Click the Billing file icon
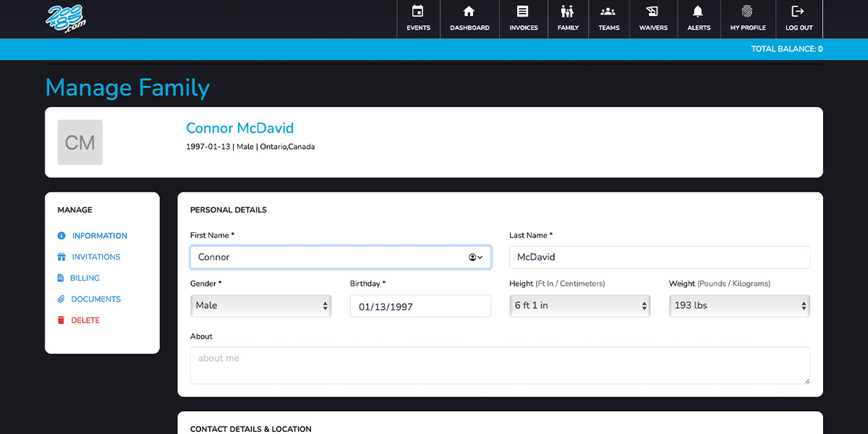The height and width of the screenshot is (434, 868). click(x=61, y=278)
